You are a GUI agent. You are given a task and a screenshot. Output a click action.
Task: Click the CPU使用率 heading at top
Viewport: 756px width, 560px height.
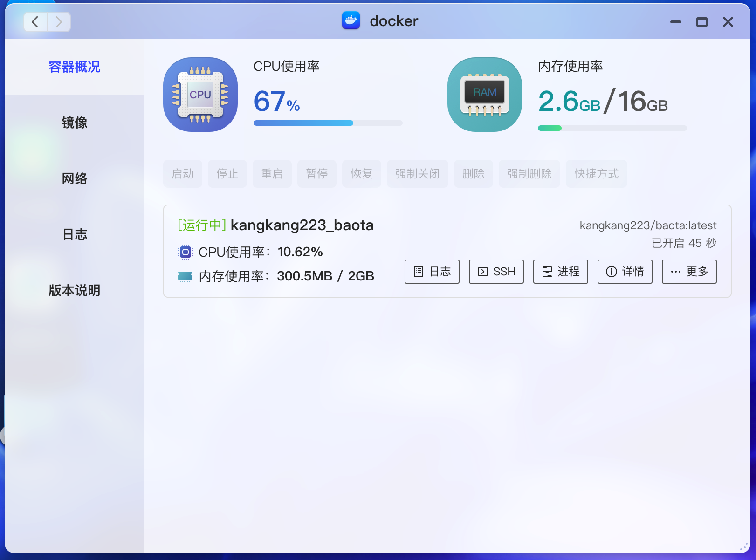coord(287,67)
